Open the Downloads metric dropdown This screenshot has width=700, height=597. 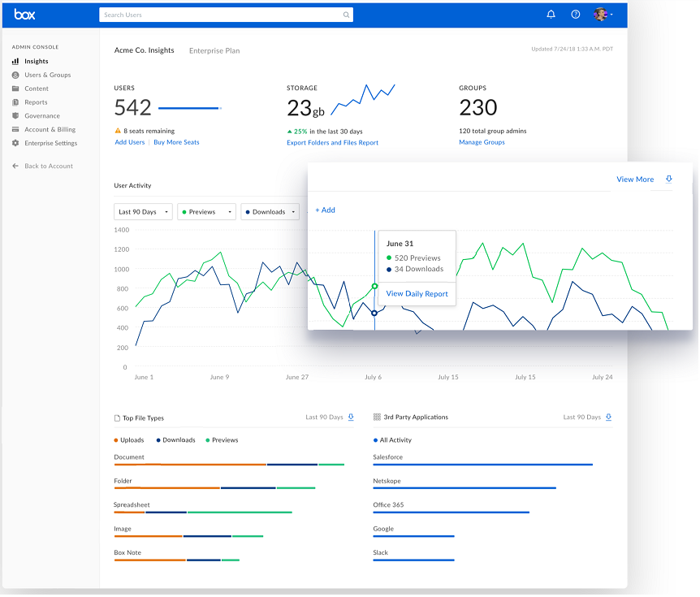(270, 212)
